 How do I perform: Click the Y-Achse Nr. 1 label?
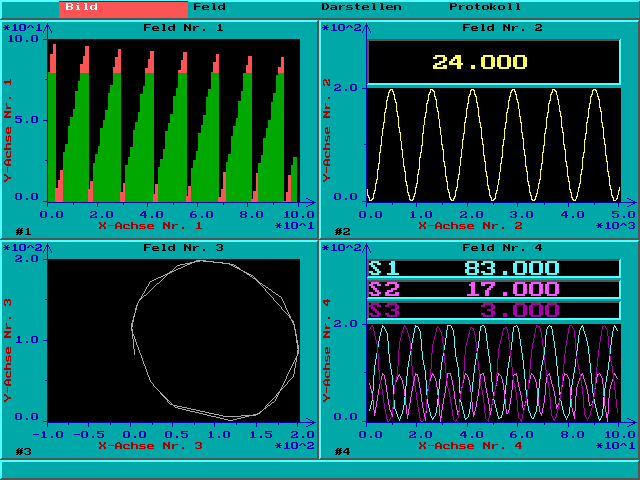pos(8,131)
